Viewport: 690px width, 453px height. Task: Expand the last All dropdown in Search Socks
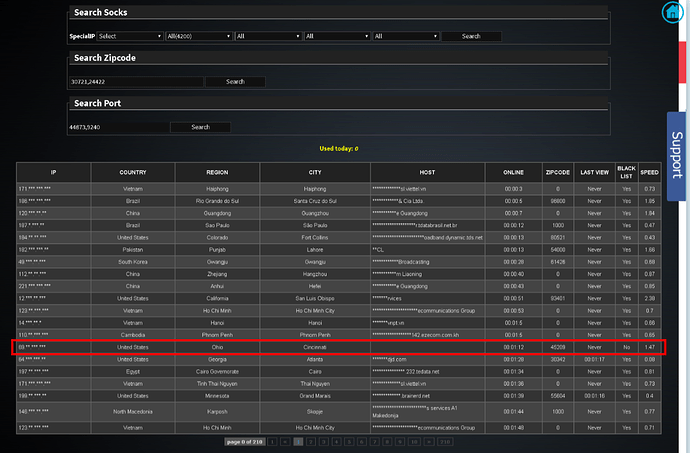pyautogui.click(x=406, y=36)
